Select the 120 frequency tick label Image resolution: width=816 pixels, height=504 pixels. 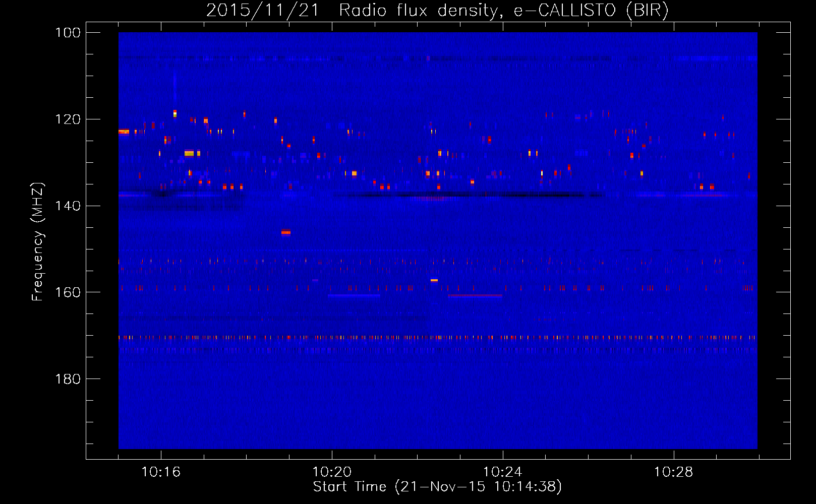coord(68,119)
